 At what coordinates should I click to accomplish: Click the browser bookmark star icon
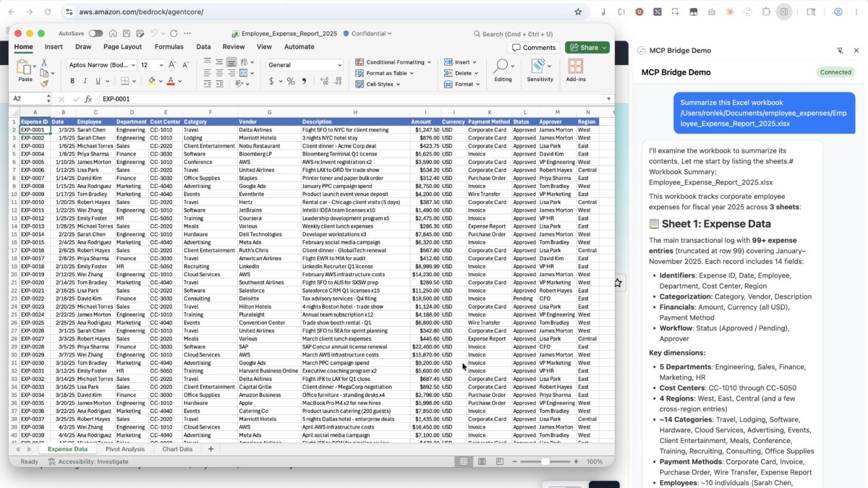578,12
